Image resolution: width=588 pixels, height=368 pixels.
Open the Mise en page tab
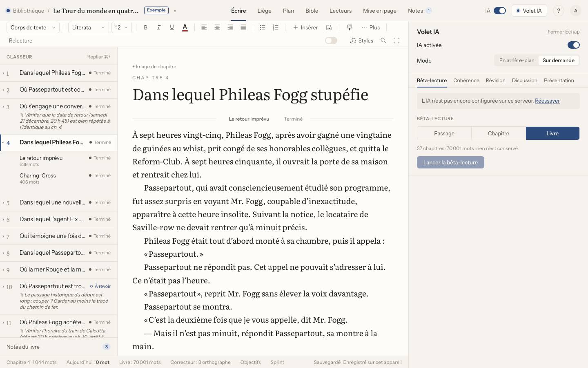point(380,11)
